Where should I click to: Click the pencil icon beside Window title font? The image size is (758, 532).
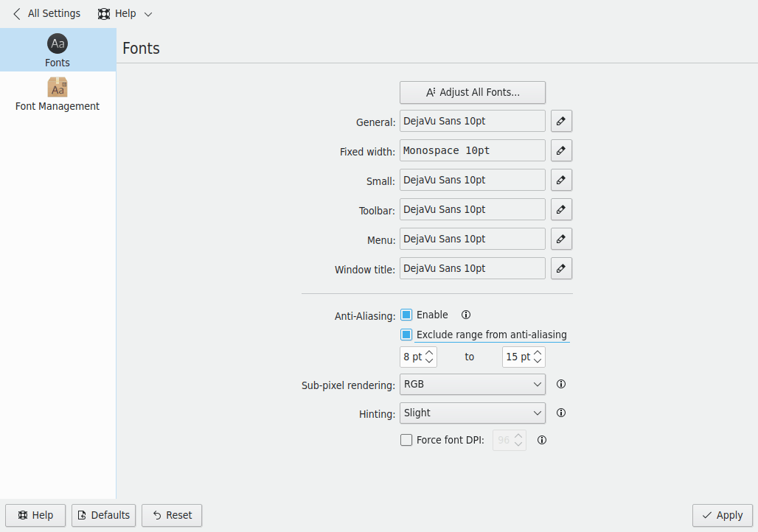pos(561,268)
